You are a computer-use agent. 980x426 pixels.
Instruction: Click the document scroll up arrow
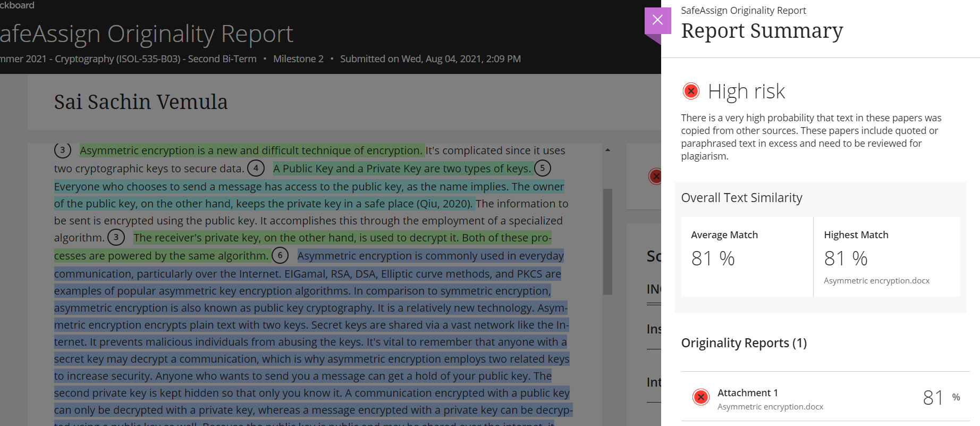point(607,150)
